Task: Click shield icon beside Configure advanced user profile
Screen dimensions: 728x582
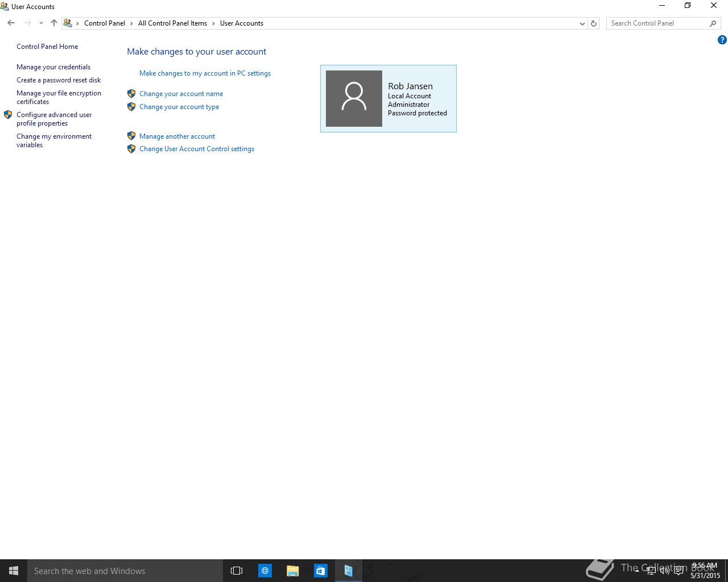Action: click(8, 115)
